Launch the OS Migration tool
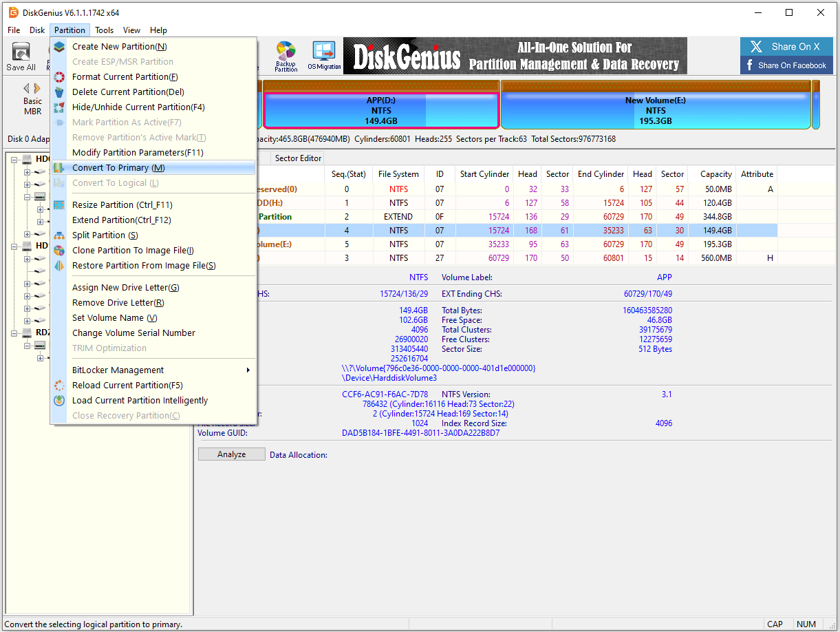The image size is (840, 632). (324, 56)
